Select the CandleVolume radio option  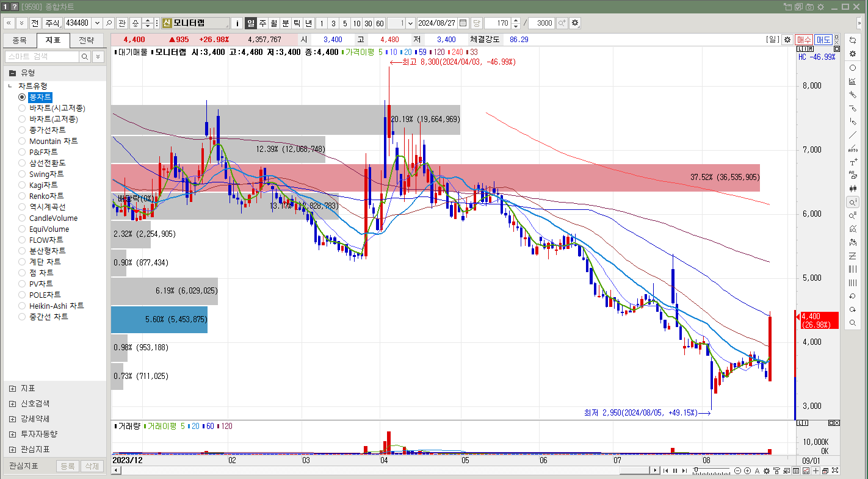(x=22, y=218)
